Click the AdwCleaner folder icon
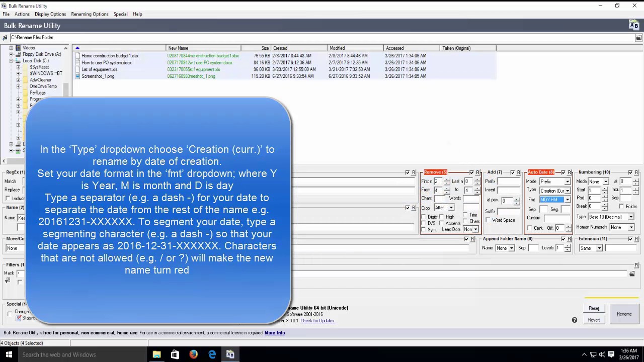644x362 pixels. 26,80
